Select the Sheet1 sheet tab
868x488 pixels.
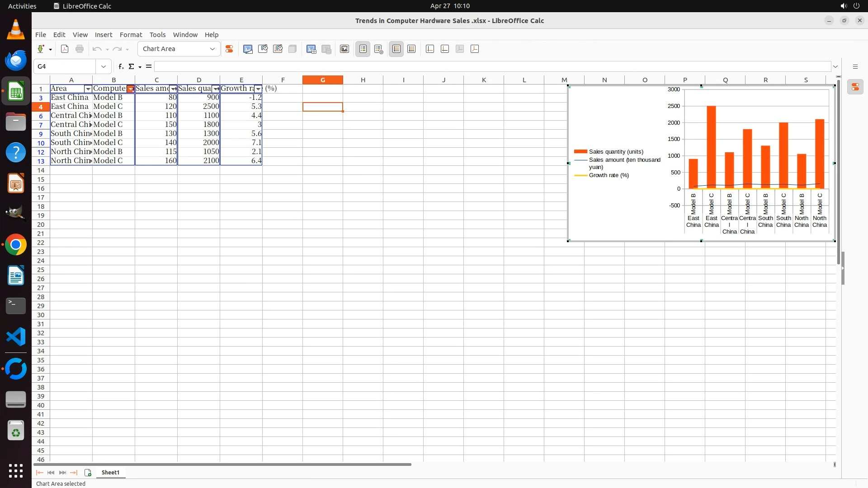click(x=110, y=473)
